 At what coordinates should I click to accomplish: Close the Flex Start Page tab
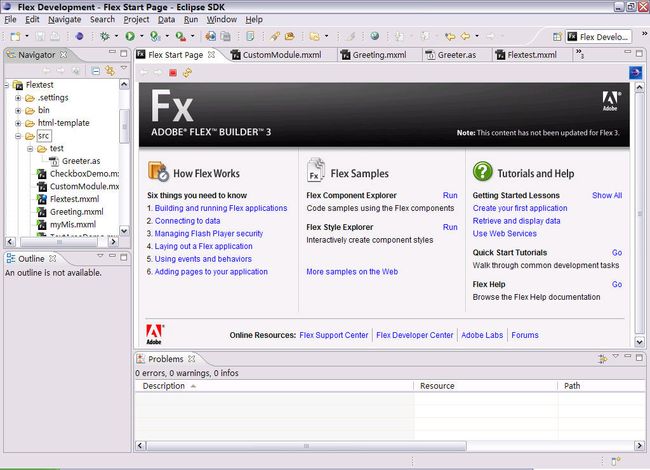pyautogui.click(x=211, y=55)
